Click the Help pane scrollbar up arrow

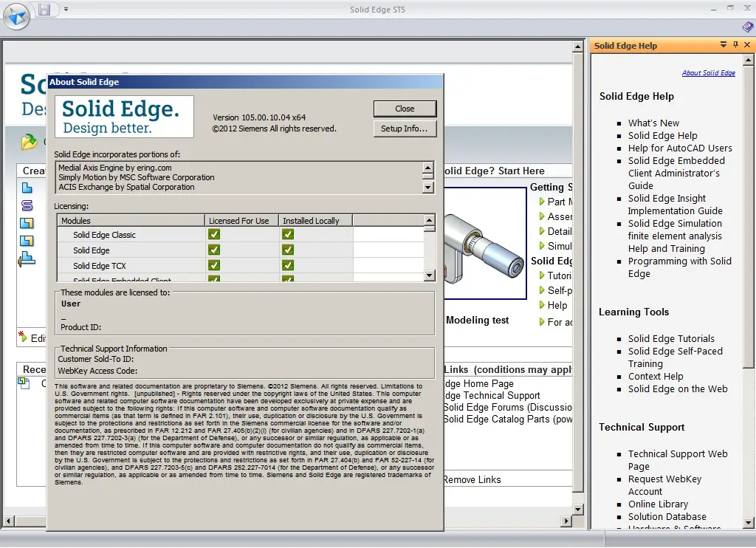click(749, 61)
